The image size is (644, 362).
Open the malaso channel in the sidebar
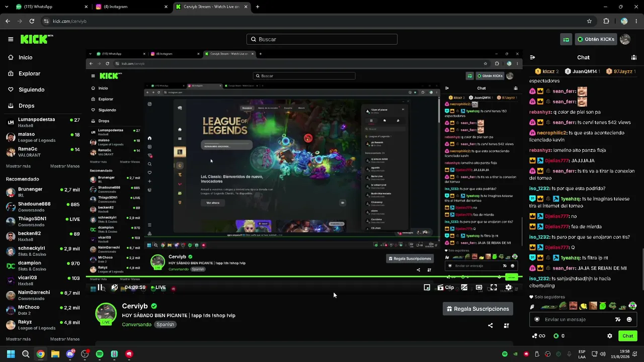tap(43, 137)
